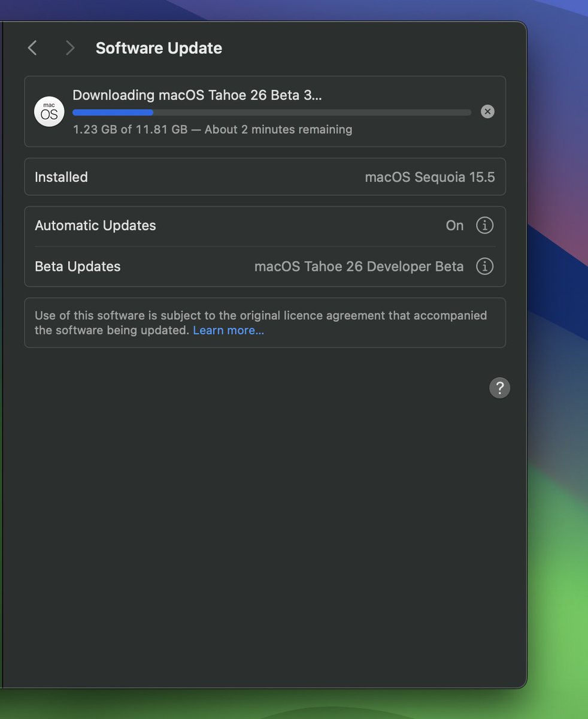Click the download progress bar
The width and height of the screenshot is (588, 719).
click(x=272, y=113)
